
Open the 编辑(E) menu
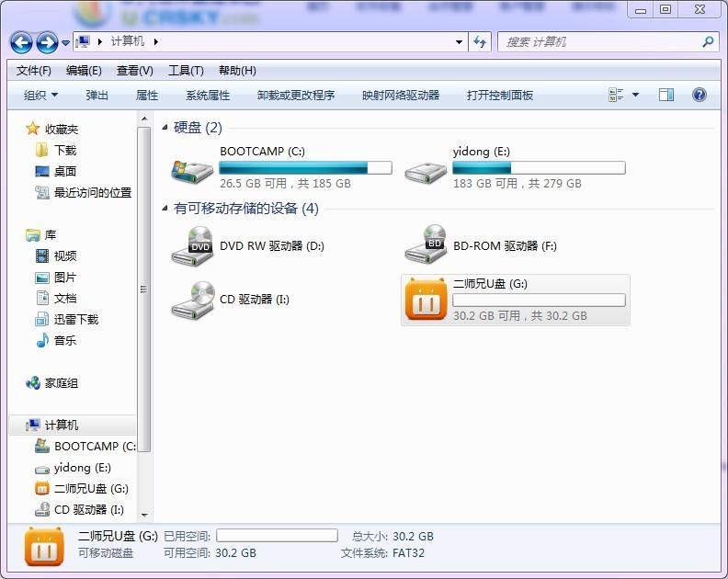click(84, 71)
